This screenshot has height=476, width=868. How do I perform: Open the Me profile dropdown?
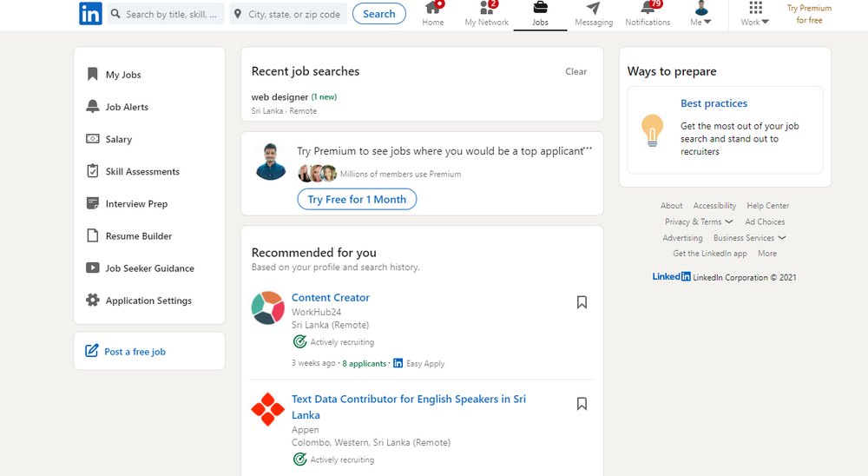[x=700, y=15]
